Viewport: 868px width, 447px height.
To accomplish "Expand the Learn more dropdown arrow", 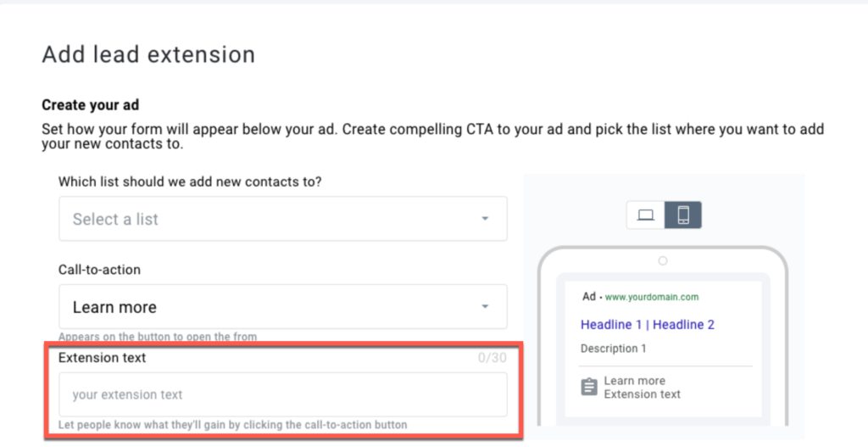I will (485, 307).
